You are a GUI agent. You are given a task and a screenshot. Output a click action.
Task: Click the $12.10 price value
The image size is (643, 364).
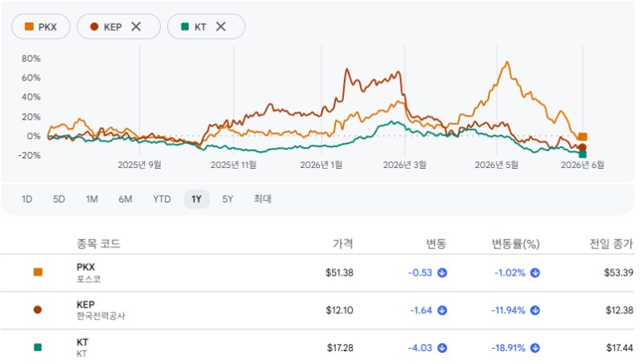coord(339,310)
